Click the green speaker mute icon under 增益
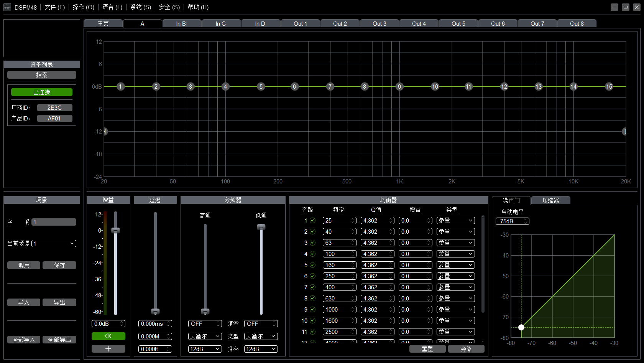This screenshot has width=644, height=363. pyautogui.click(x=108, y=336)
